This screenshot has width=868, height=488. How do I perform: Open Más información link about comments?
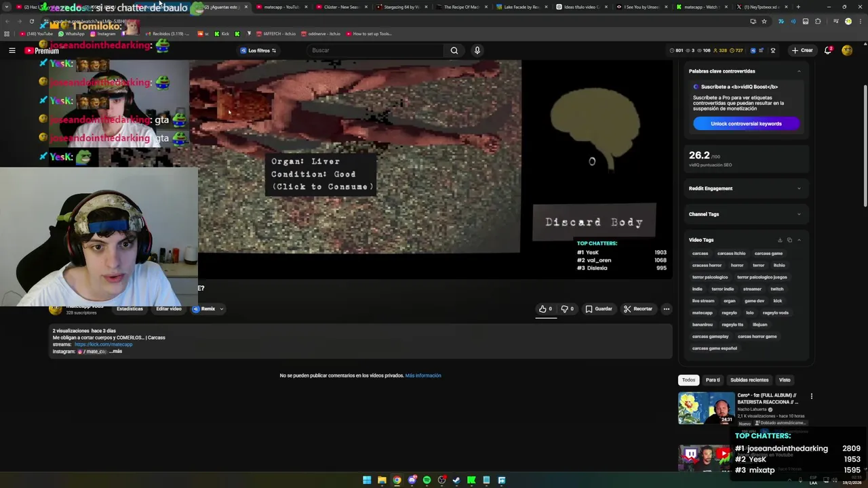423,375
